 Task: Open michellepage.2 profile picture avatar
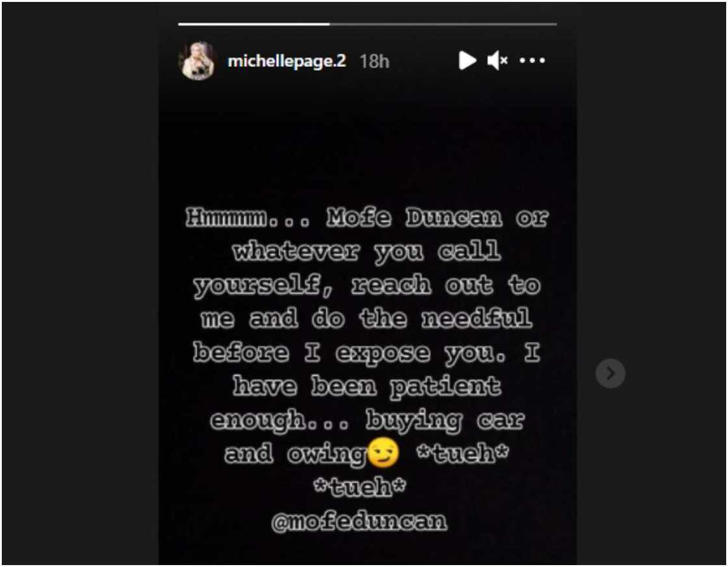(198, 60)
